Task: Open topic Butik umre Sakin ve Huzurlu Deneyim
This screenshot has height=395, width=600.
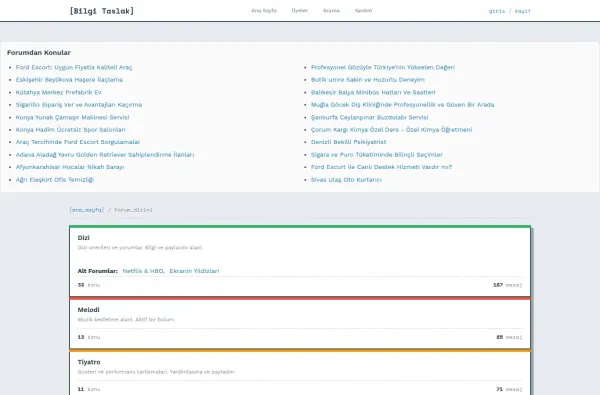Action: [368, 80]
